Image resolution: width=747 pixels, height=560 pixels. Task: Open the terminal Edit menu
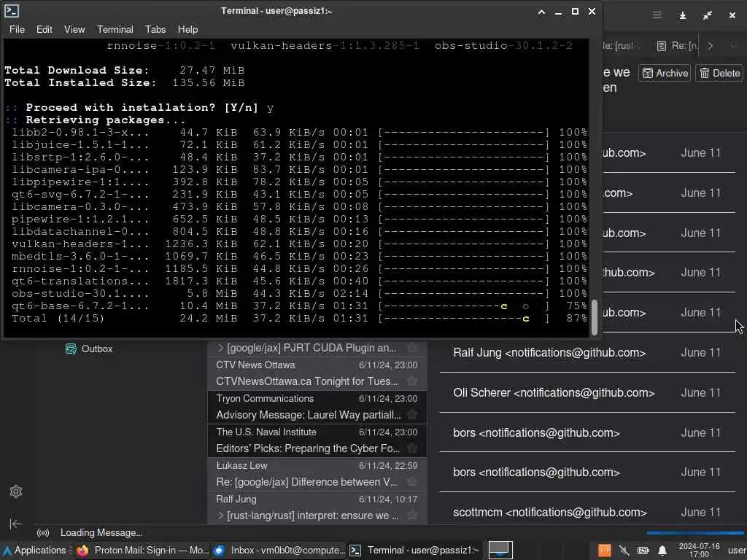pyautogui.click(x=44, y=29)
